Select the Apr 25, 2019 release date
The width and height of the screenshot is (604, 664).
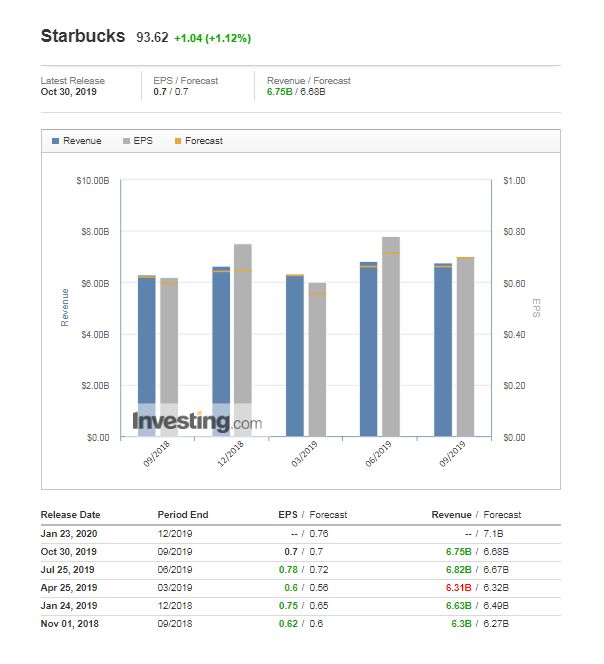69,588
